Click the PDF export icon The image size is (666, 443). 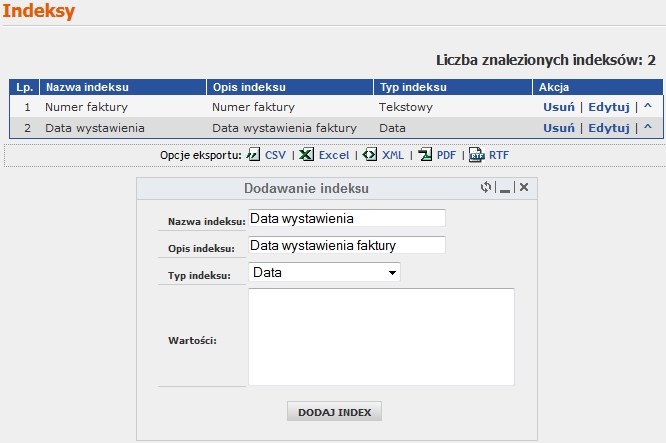tap(425, 155)
